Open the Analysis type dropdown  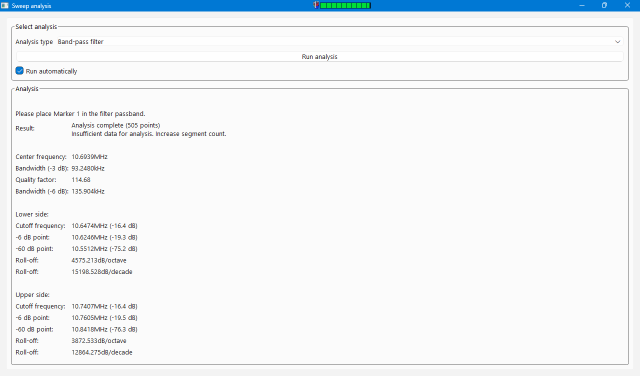340,42
